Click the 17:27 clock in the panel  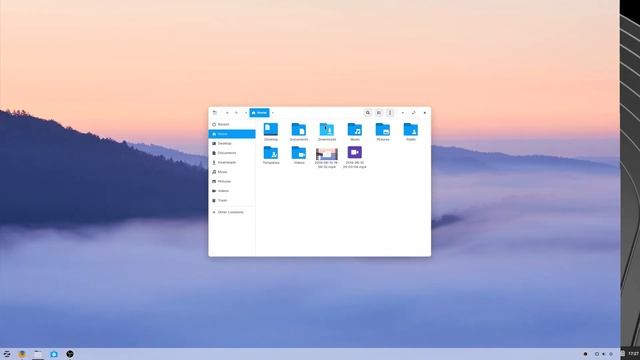click(x=633, y=353)
